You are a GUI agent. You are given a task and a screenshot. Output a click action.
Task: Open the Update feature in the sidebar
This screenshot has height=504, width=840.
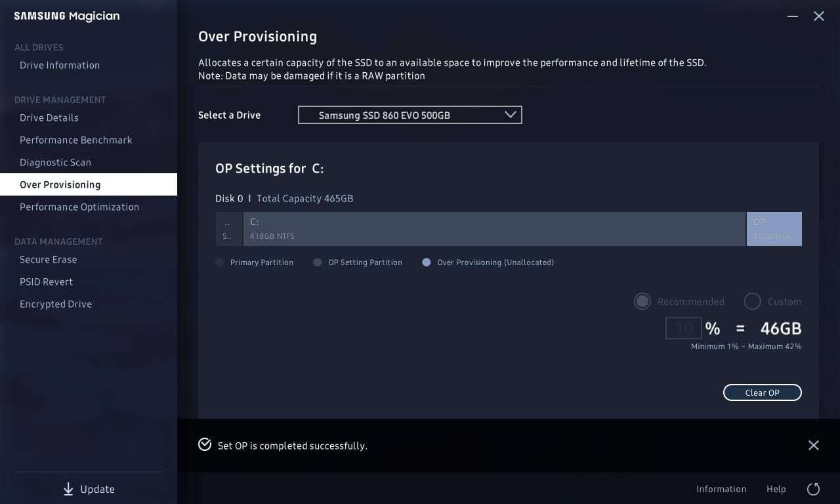click(88, 489)
